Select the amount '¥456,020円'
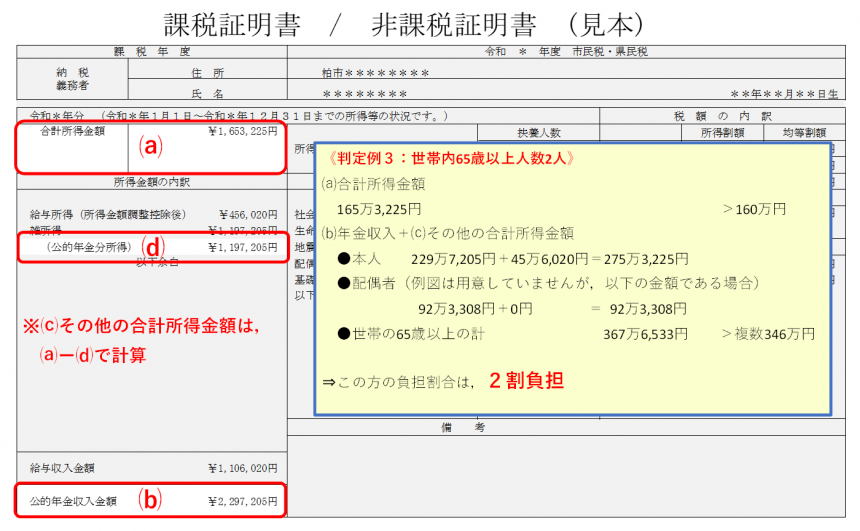The image size is (860, 531). (x=248, y=214)
